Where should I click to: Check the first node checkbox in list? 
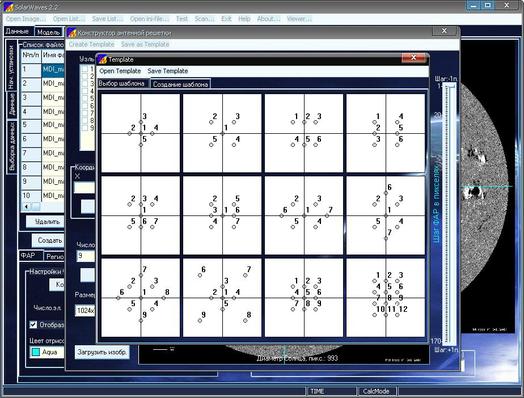coord(85,69)
